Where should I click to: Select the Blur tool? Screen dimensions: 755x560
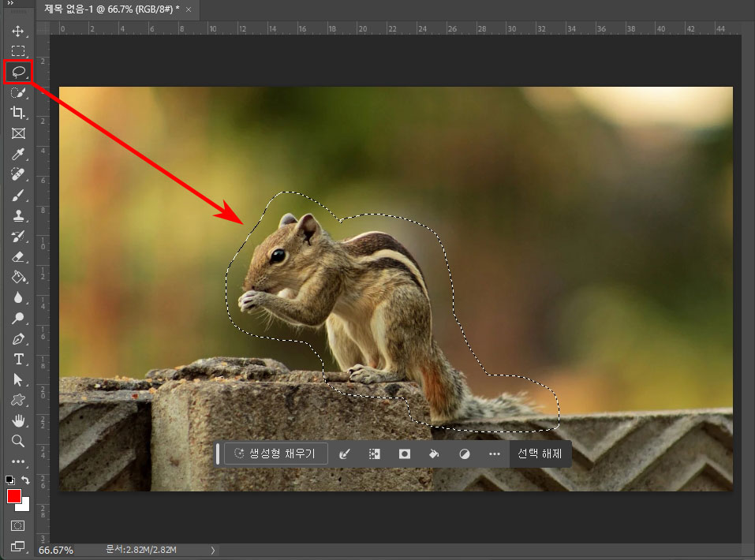pos(18,297)
